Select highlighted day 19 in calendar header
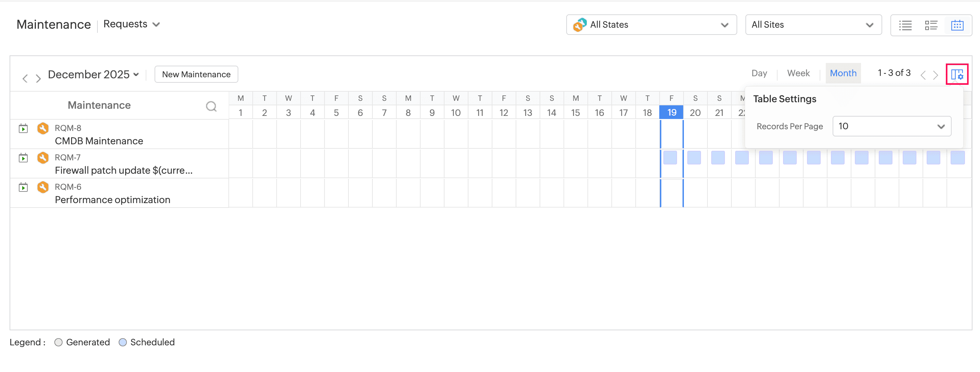Image resolution: width=980 pixels, height=372 pixels. pyautogui.click(x=672, y=112)
